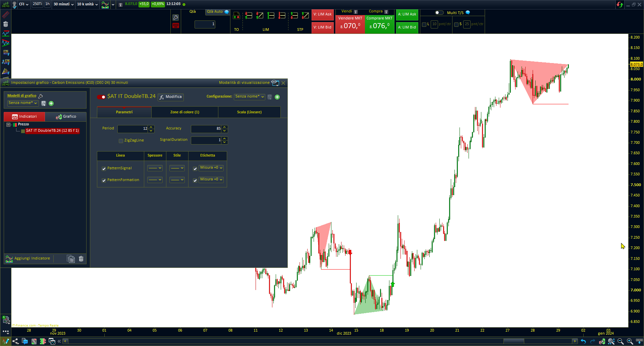Screen dimensions: 644x346
Task: Click the save template floppy icon under Modelli di grafico
Action: pos(44,103)
